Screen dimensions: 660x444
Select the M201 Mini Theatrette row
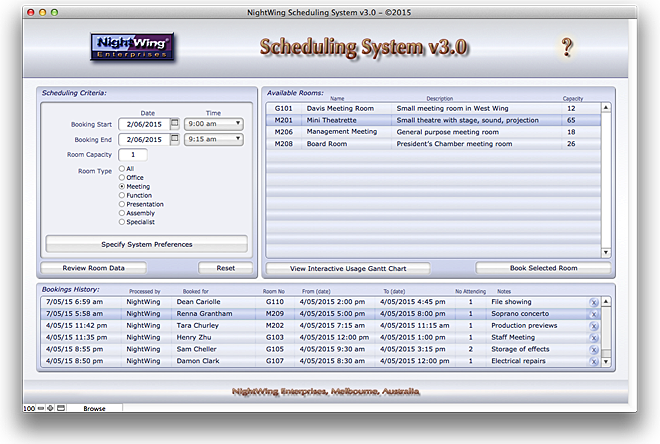tap(433, 120)
